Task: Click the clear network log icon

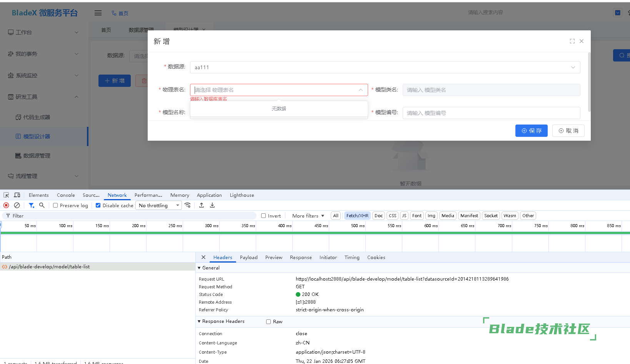Action: [x=17, y=205]
